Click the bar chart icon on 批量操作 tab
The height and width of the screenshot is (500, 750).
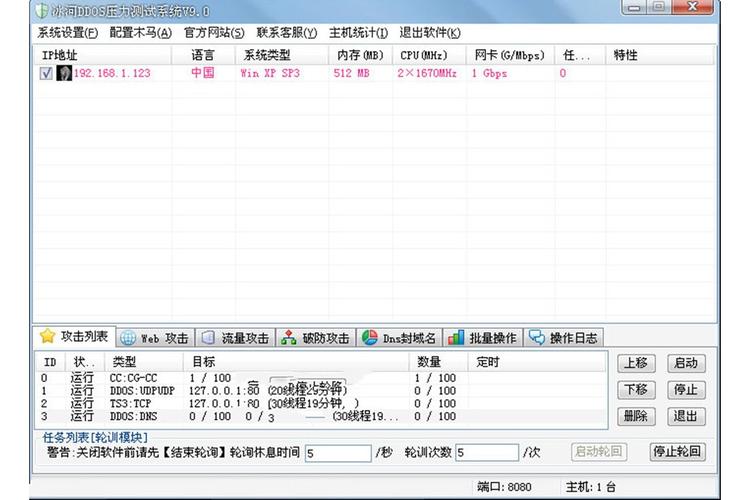pyautogui.click(x=456, y=338)
